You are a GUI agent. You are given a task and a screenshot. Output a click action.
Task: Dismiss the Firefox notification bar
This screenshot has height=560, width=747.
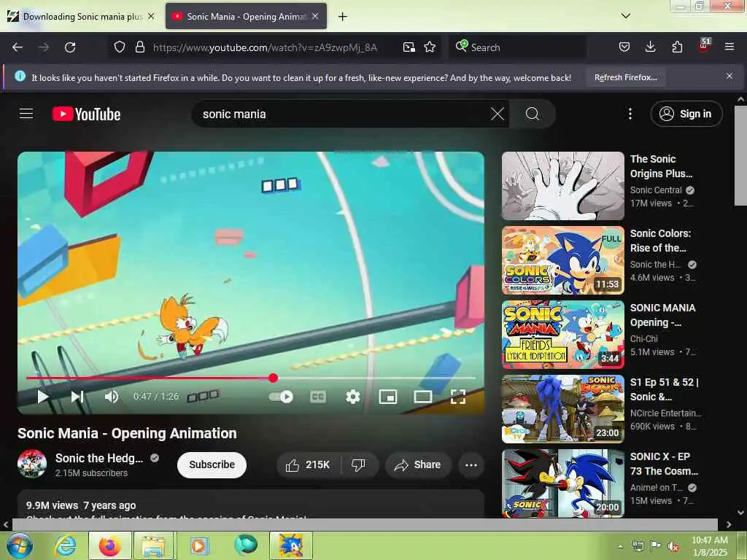pos(729,76)
